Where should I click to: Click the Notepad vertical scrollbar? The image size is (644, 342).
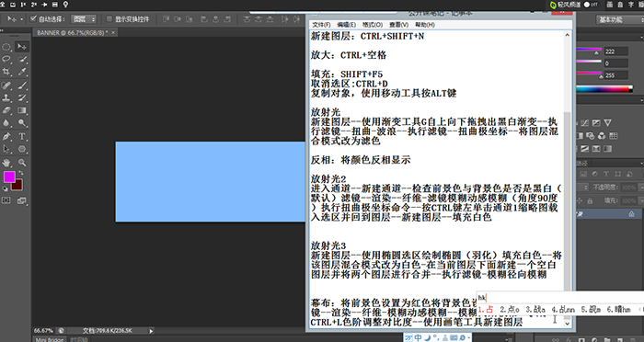568,178
